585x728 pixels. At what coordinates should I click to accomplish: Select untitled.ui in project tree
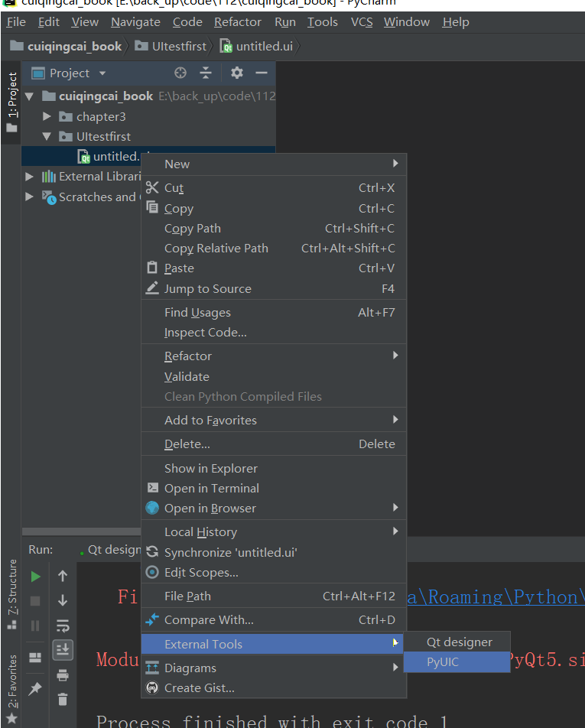pyautogui.click(x=116, y=157)
